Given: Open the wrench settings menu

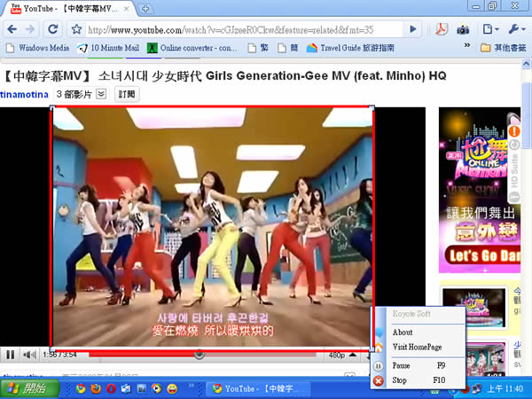Looking at the screenshot, I should pos(515,29).
